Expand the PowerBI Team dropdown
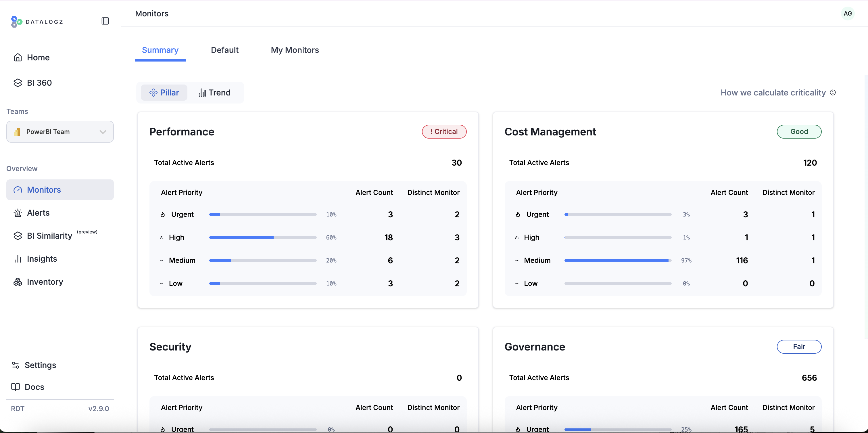The image size is (868, 433). click(x=60, y=132)
